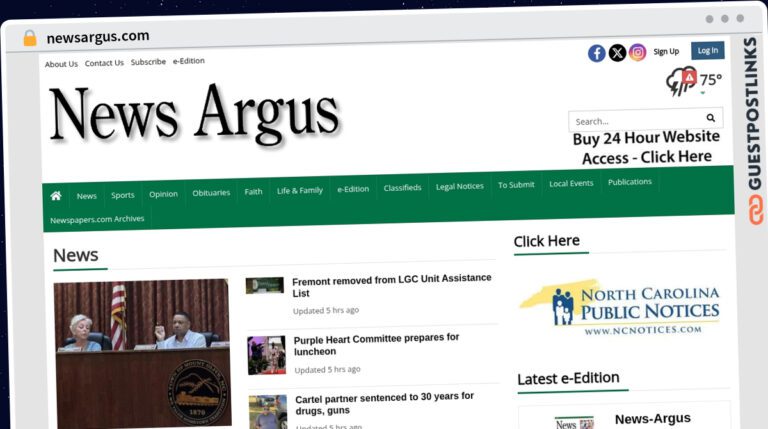The width and height of the screenshot is (768, 429).
Task: Open the News Argus Facebook page icon
Action: [x=597, y=53]
